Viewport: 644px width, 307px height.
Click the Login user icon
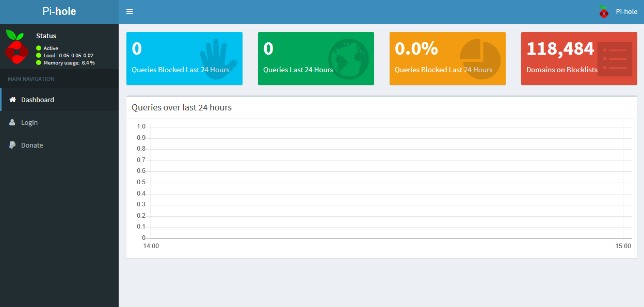(12, 122)
